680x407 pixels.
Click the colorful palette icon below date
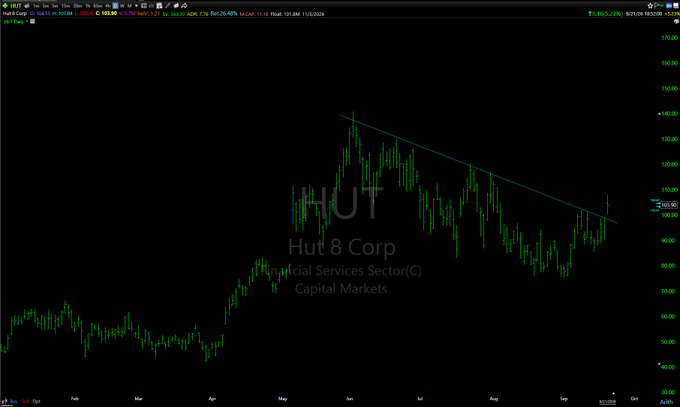tap(677, 21)
